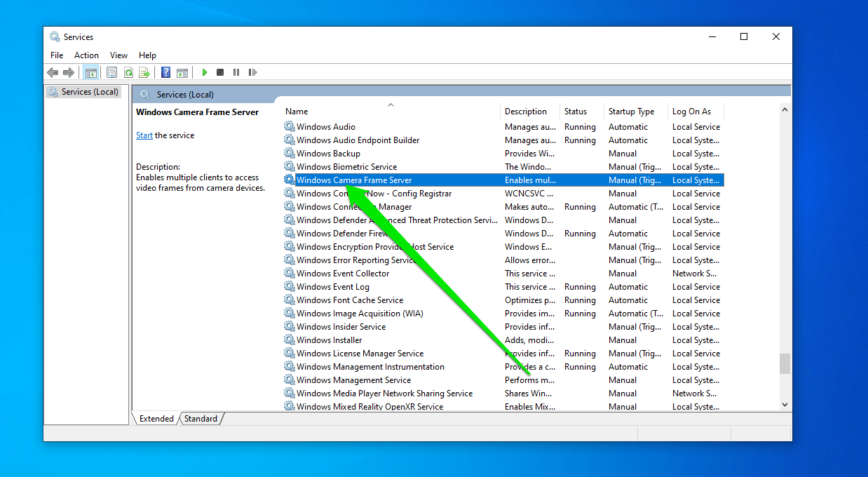868x477 pixels.
Task: Click the Restart Service toolbar button
Action: (x=252, y=72)
